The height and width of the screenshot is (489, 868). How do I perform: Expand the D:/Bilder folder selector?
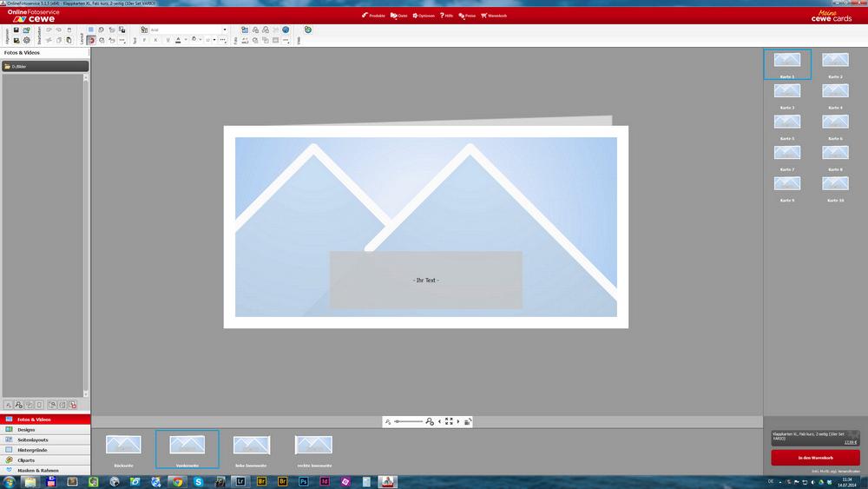(x=45, y=66)
